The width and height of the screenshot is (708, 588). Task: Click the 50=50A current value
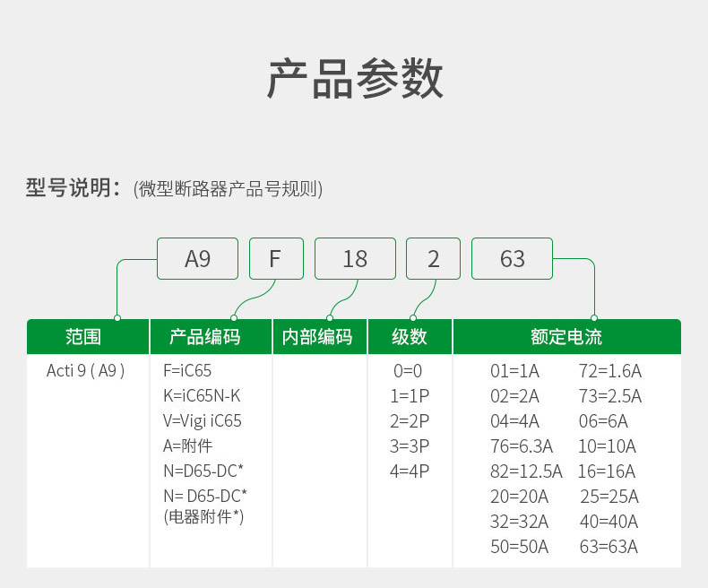(519, 547)
